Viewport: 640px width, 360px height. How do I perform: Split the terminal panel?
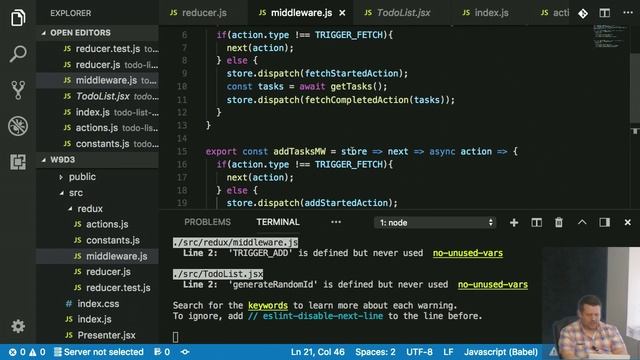tap(536, 222)
